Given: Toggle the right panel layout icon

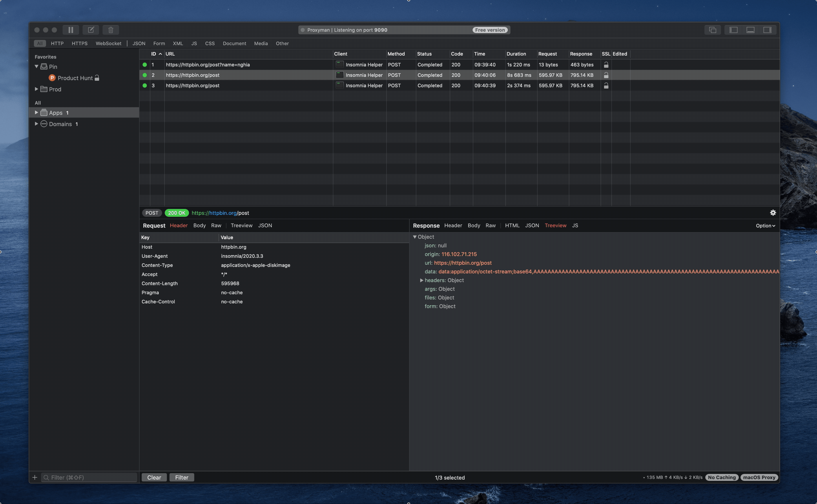Looking at the screenshot, I should (x=767, y=30).
